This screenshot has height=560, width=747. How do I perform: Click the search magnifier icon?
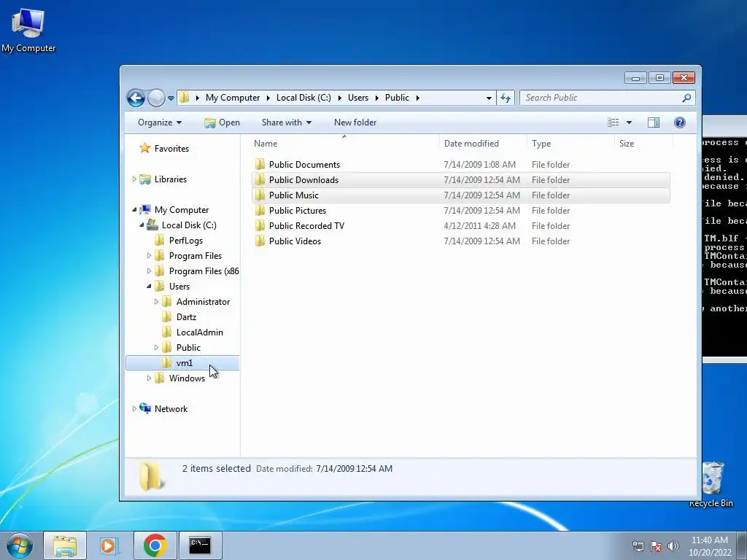click(686, 98)
